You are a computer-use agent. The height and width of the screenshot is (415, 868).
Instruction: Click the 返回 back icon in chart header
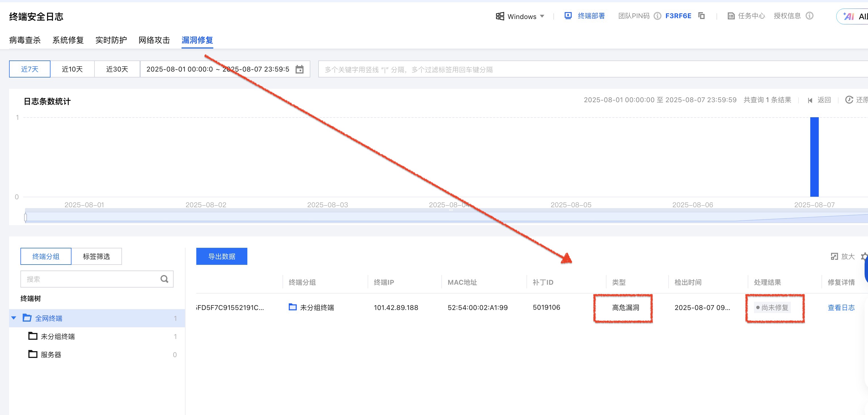(810, 100)
